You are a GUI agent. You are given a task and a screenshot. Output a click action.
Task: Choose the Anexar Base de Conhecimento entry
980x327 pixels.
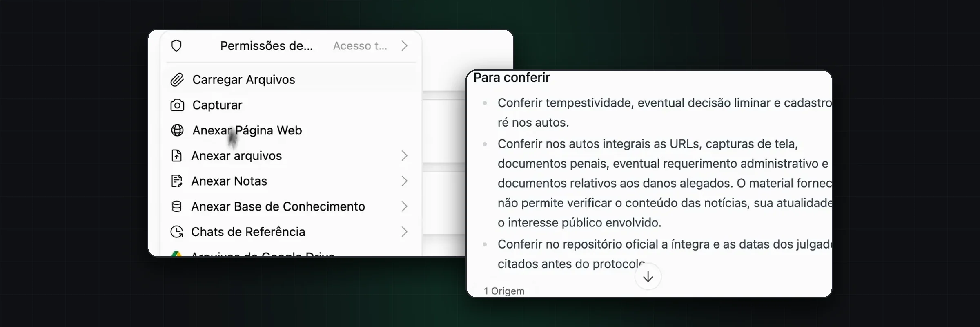click(x=291, y=206)
